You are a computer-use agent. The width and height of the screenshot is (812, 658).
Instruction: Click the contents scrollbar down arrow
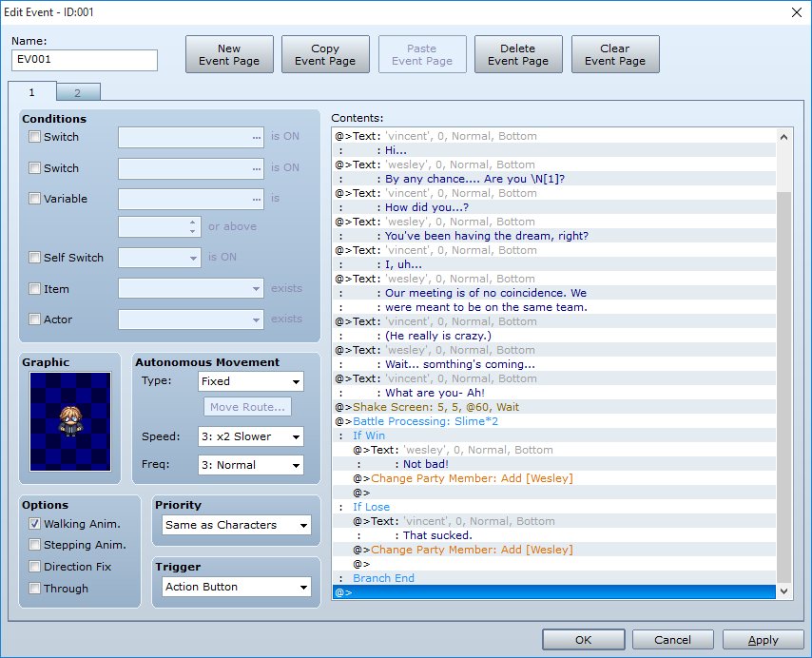pos(784,590)
